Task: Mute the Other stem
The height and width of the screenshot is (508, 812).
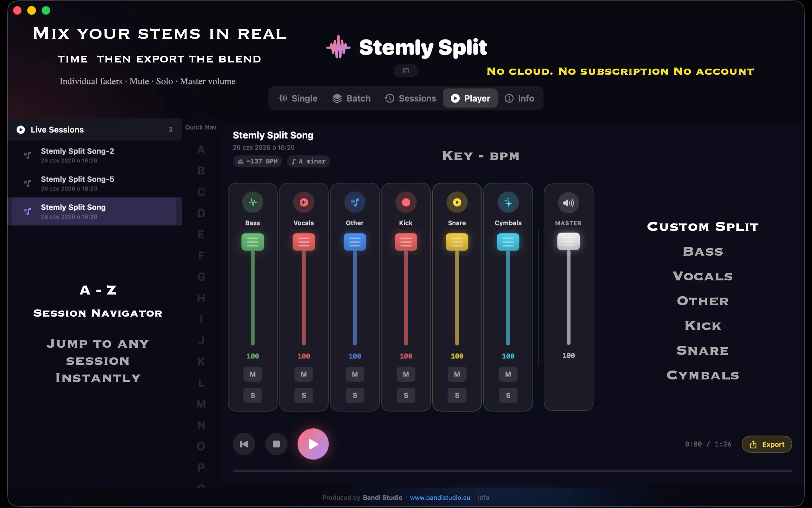Action: click(x=355, y=374)
